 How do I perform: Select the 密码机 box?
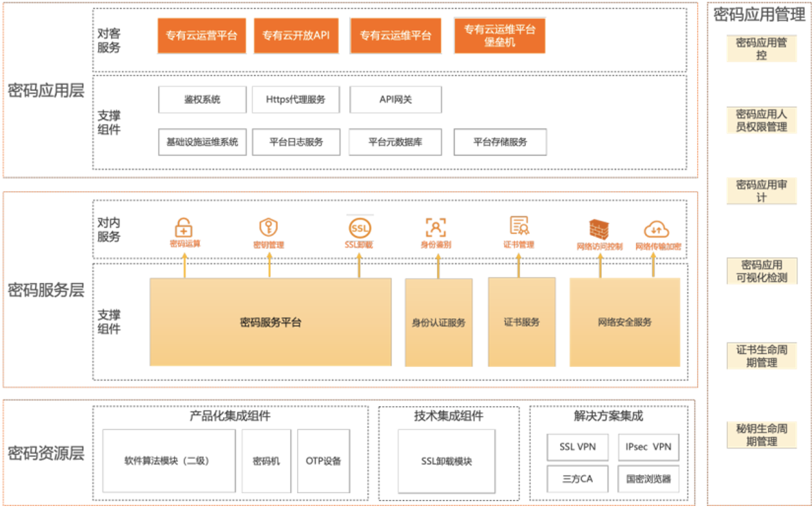(x=266, y=460)
